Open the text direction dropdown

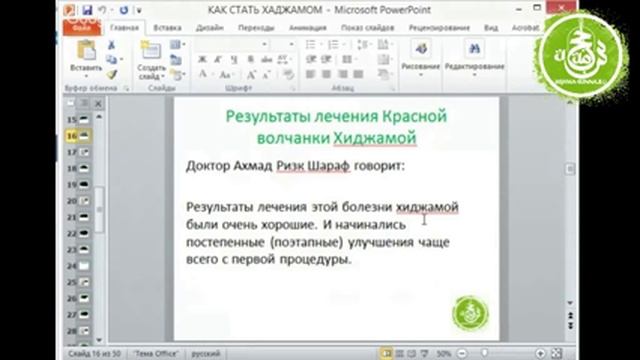pos(384,44)
